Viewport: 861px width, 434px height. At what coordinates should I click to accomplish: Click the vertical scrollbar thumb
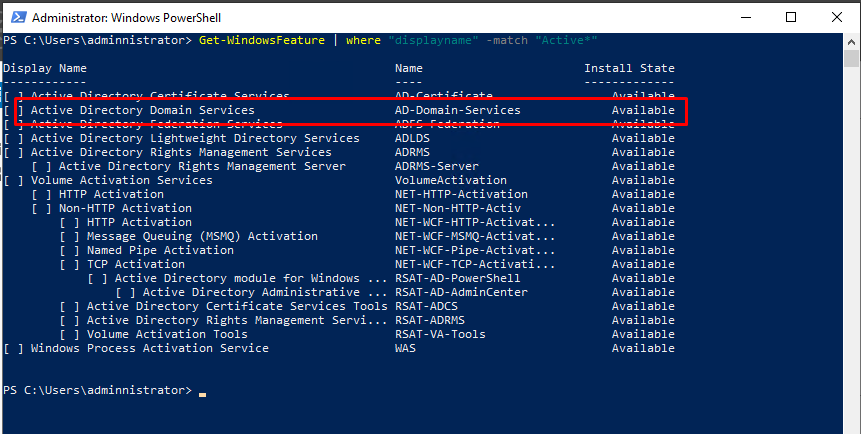click(x=852, y=58)
